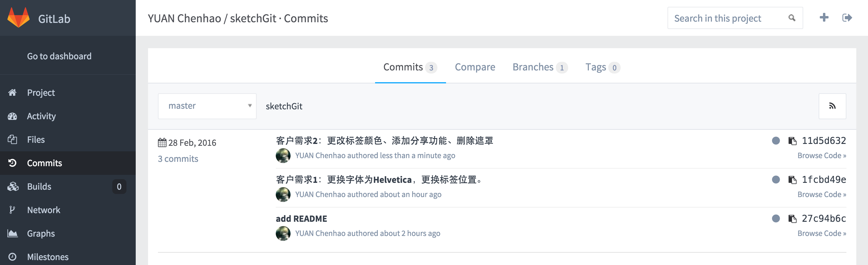868x265 pixels.
Task: Switch to the Tags tab
Action: [x=602, y=67]
